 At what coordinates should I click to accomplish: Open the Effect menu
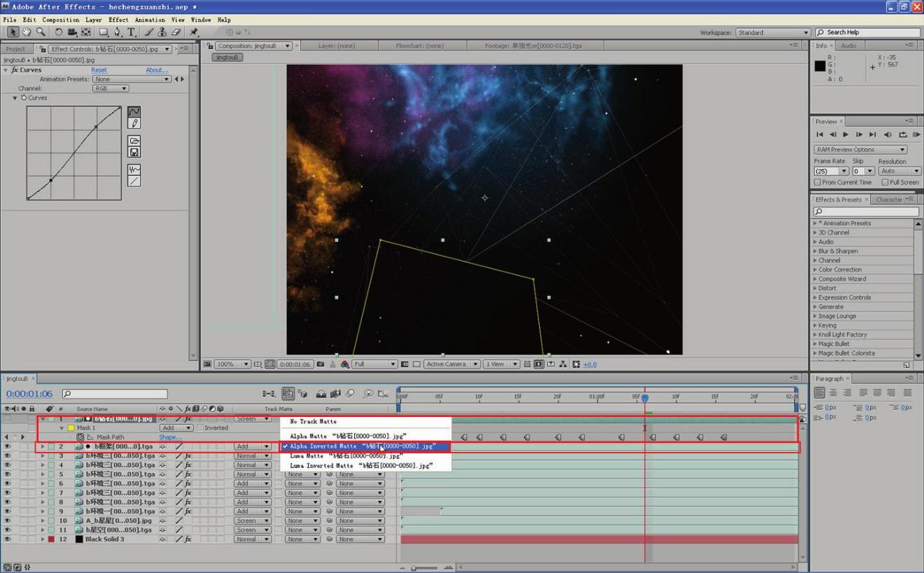118,20
